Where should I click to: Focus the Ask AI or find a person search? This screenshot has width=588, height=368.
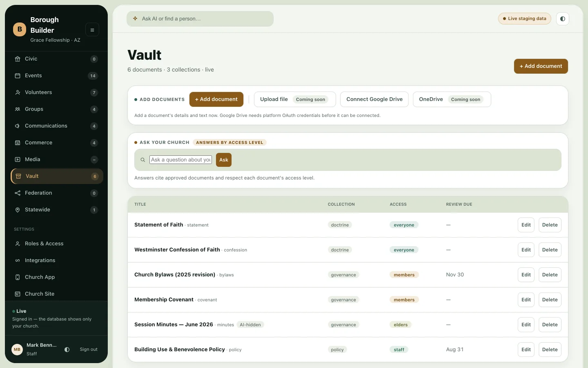click(x=200, y=19)
